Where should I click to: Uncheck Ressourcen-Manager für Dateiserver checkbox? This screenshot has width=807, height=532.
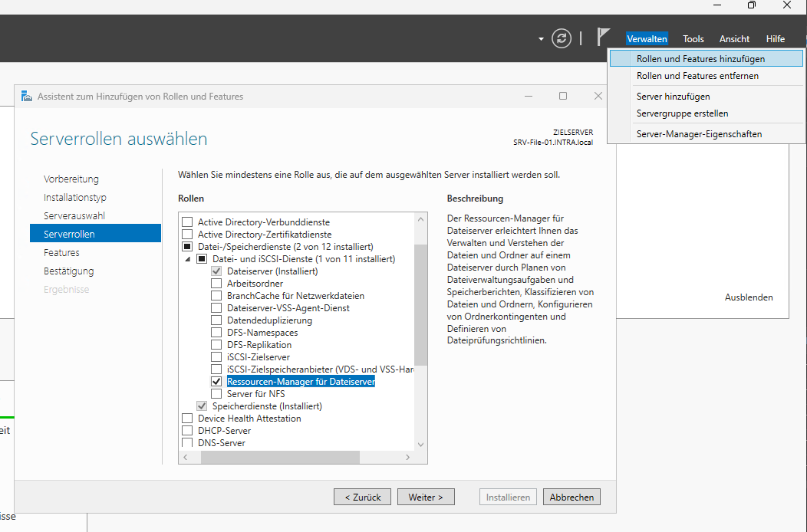coord(216,382)
